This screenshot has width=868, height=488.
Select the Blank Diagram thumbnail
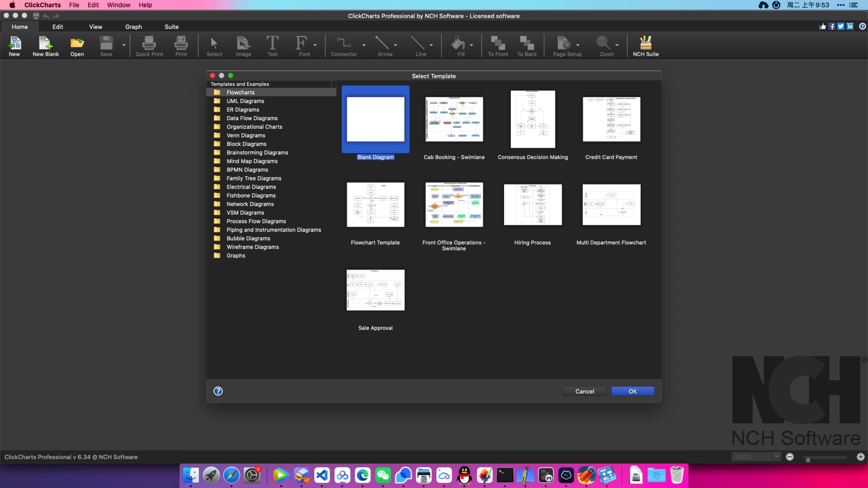coord(375,119)
